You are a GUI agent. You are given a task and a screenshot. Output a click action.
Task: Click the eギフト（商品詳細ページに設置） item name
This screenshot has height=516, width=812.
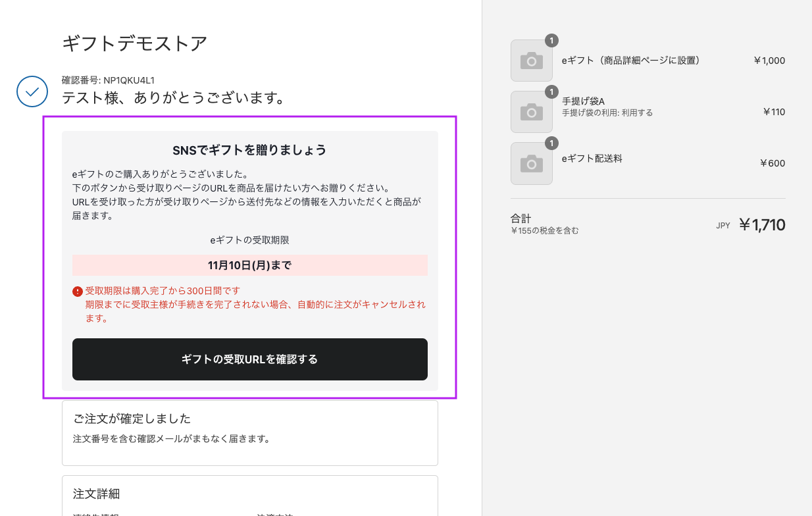coord(631,61)
